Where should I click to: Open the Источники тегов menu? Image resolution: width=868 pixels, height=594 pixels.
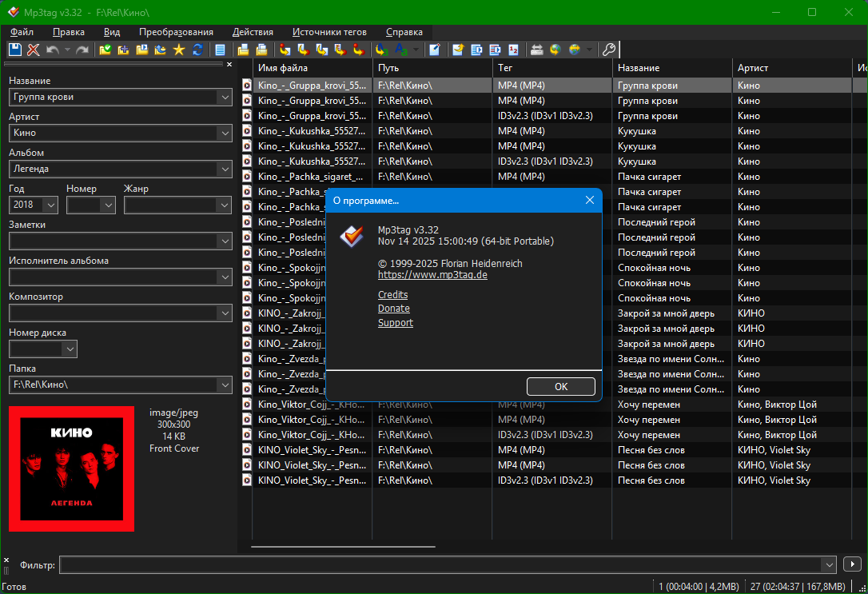pyautogui.click(x=329, y=32)
